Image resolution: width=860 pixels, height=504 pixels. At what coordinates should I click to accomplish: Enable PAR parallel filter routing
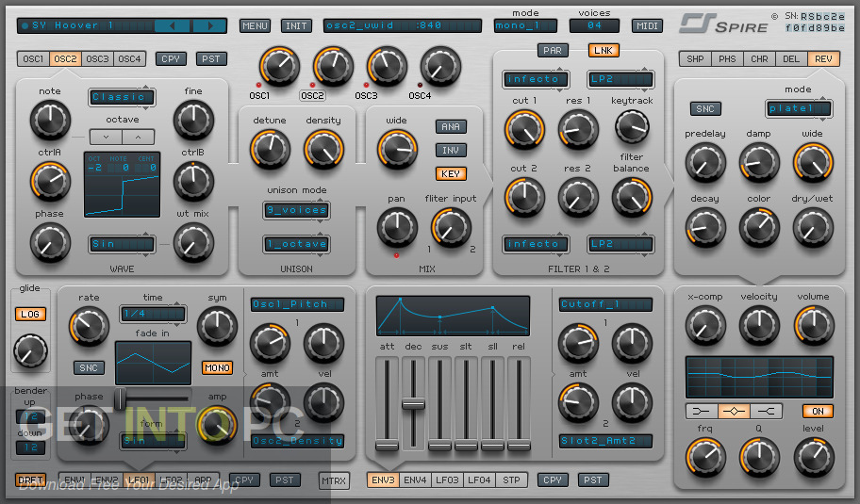tap(553, 51)
